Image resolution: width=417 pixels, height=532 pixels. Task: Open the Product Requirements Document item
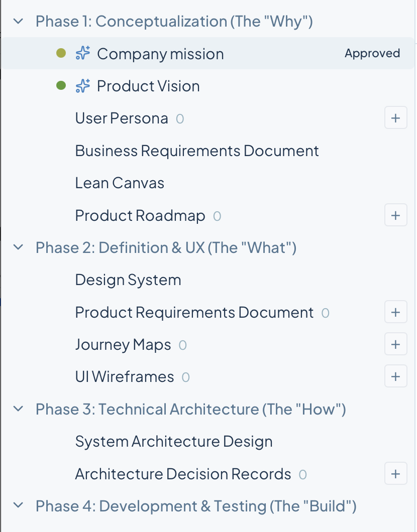[x=194, y=313]
